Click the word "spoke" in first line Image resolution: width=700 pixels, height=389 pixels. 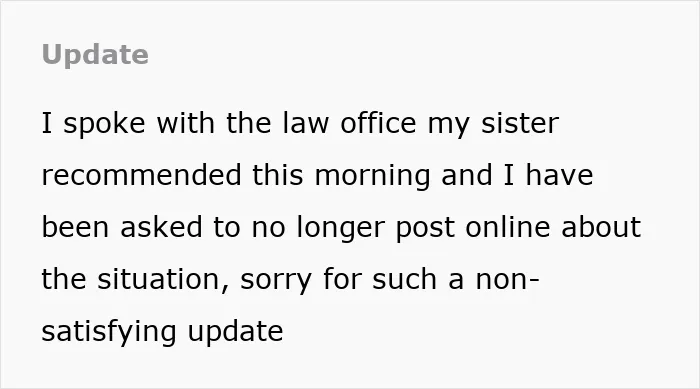(x=104, y=124)
